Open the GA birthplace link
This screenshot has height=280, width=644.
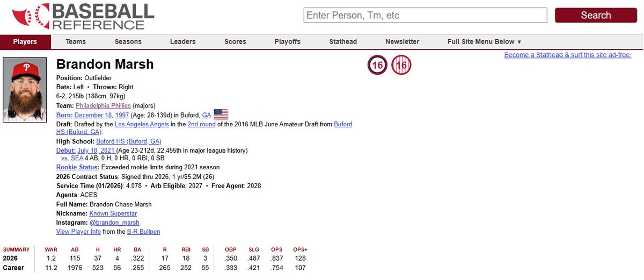(207, 115)
